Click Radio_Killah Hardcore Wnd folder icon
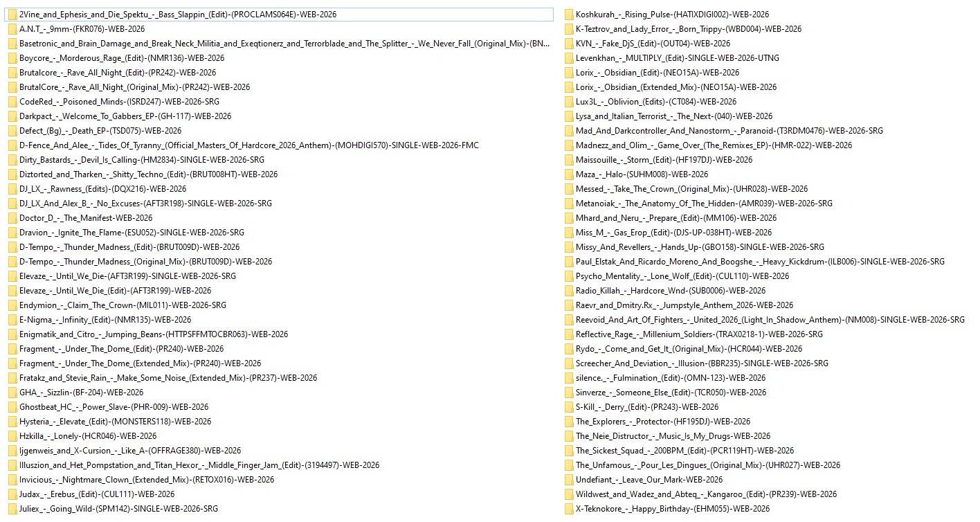Image resolution: width=980 pixels, height=522 pixels. coord(569,291)
